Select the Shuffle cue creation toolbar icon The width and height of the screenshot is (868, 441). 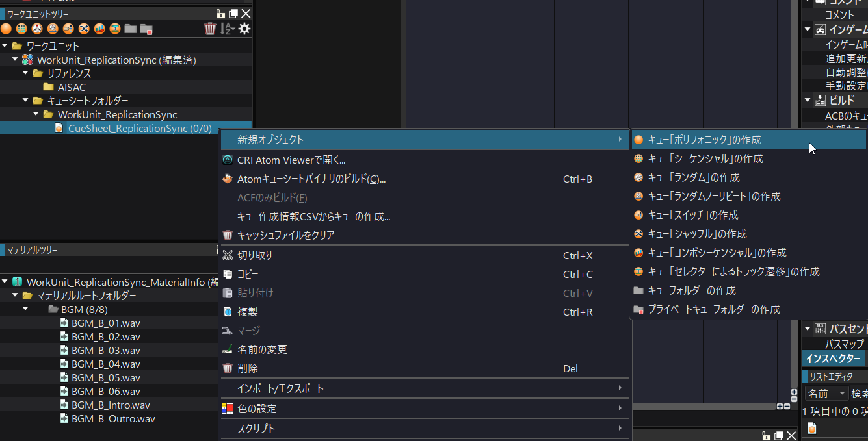click(83, 29)
